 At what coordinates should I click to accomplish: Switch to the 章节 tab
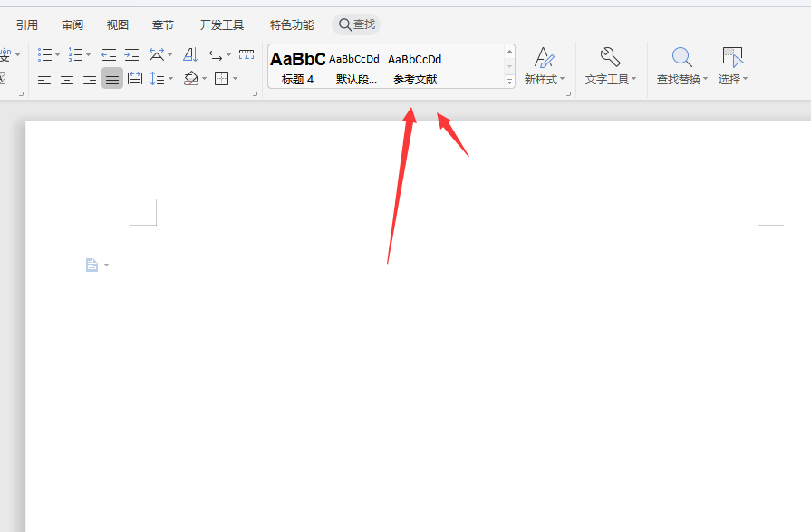click(x=163, y=24)
